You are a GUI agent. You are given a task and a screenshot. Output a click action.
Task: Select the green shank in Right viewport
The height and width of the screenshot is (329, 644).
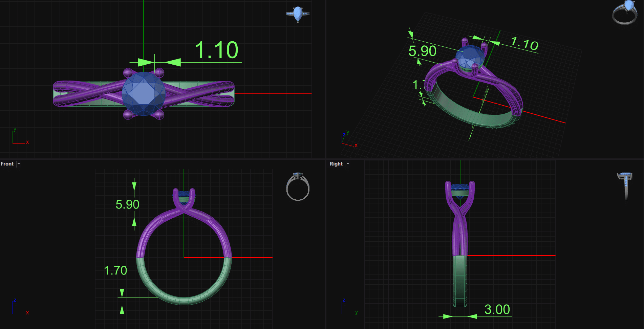(460, 281)
